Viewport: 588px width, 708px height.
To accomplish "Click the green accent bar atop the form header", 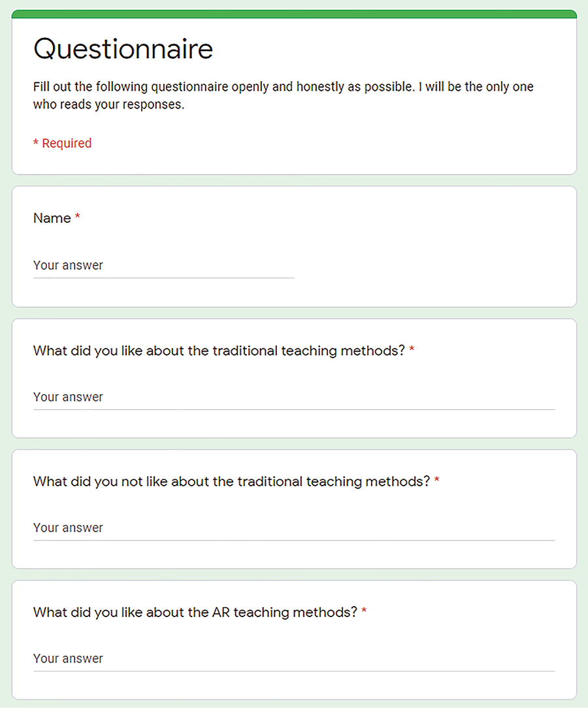I will point(294,14).
